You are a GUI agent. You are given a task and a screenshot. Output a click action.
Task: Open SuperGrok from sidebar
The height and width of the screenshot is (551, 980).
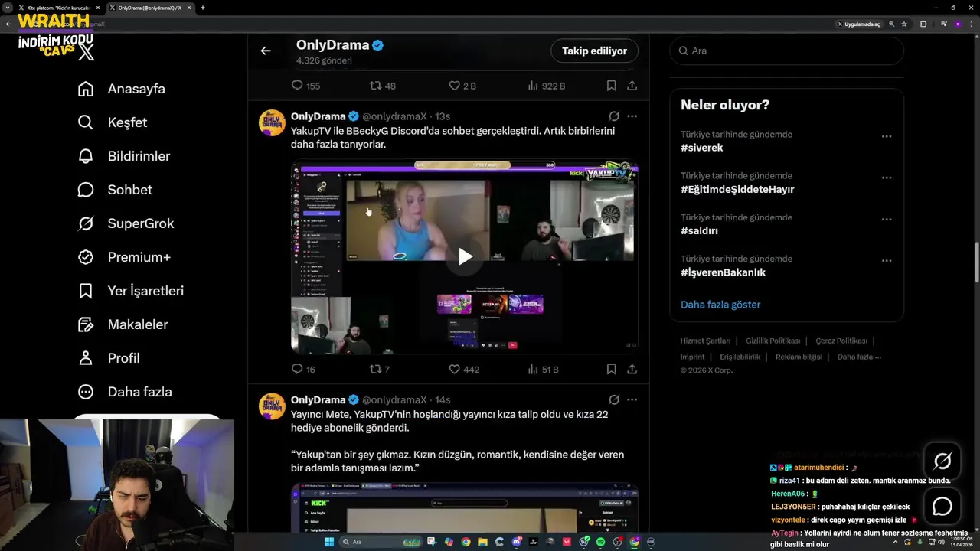tap(126, 223)
